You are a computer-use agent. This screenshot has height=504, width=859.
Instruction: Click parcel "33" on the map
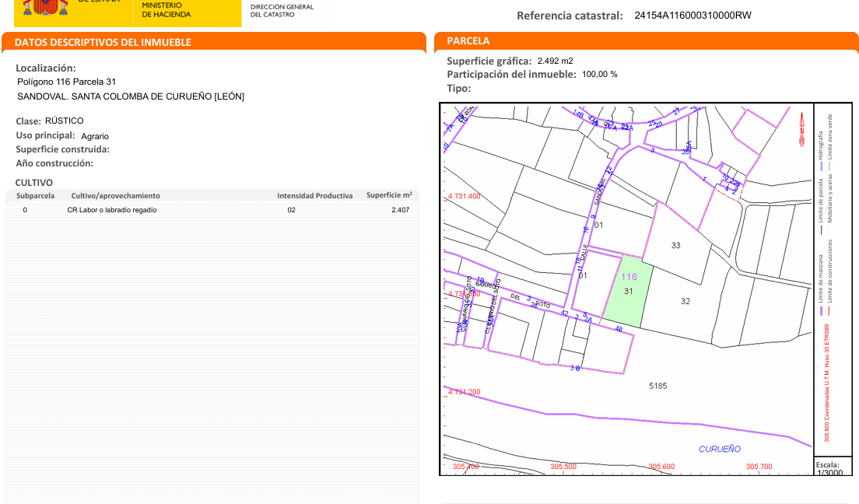[676, 246]
